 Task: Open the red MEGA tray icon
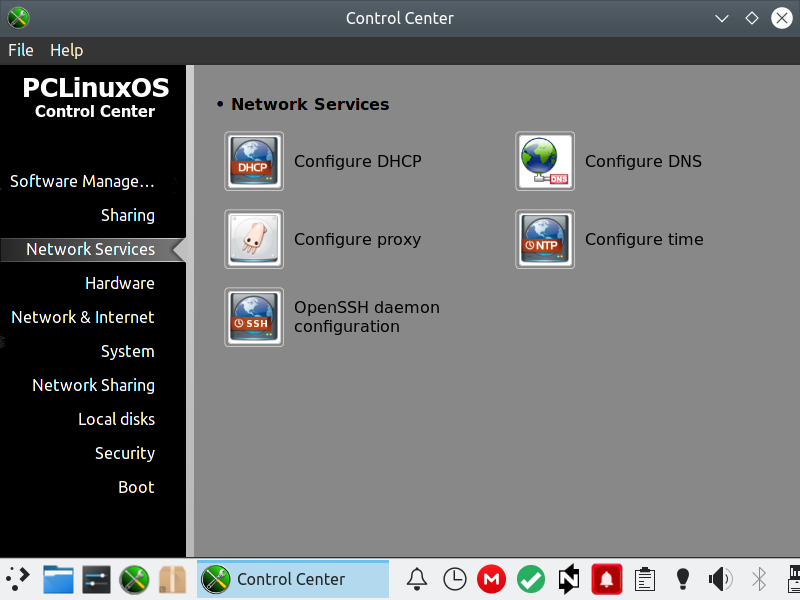[x=491, y=580]
